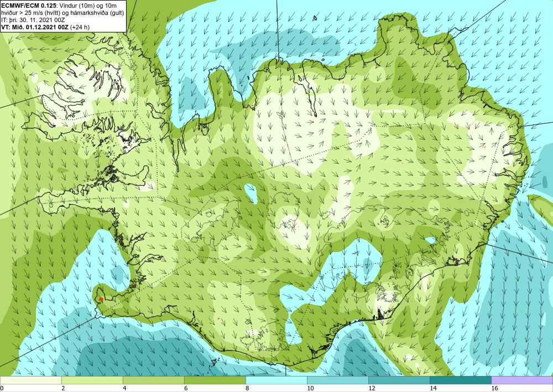The image size is (553, 392).
Task: Click the legend label "8"
Action: point(247,388)
